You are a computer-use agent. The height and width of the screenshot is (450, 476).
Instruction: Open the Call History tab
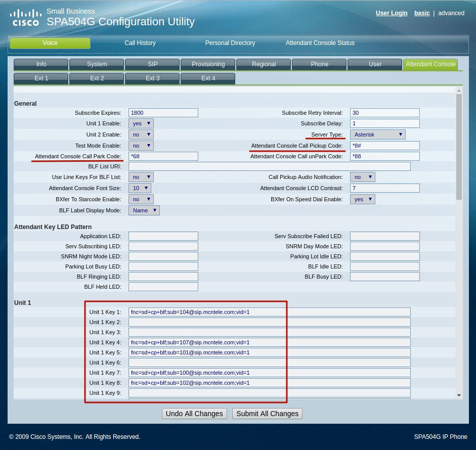(x=140, y=43)
